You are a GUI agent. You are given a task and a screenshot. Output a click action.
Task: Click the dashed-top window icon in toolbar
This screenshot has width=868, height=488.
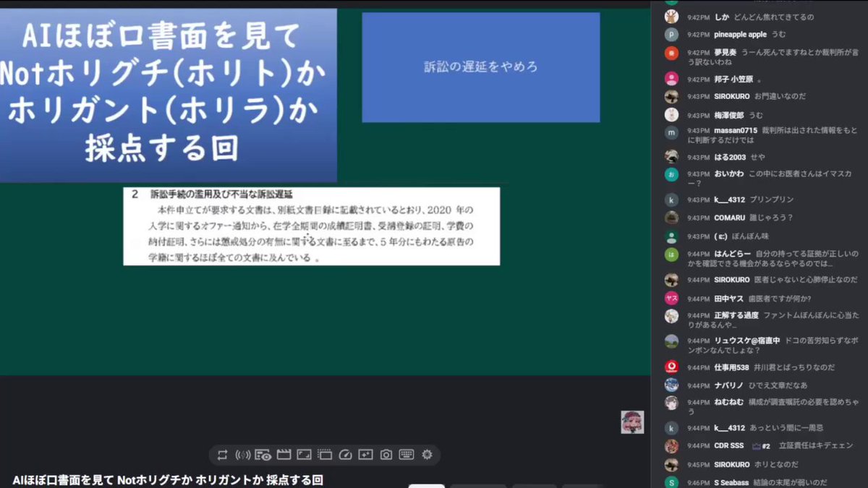point(325,455)
